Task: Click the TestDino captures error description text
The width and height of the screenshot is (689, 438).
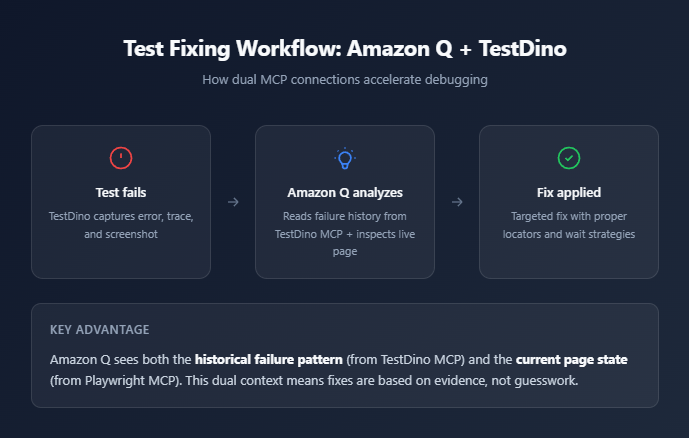Action: (120, 224)
